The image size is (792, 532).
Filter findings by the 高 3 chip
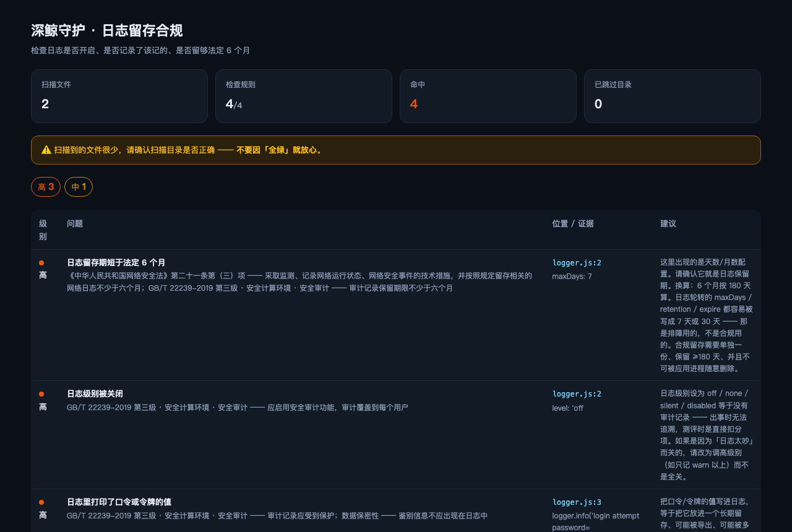pos(46,187)
